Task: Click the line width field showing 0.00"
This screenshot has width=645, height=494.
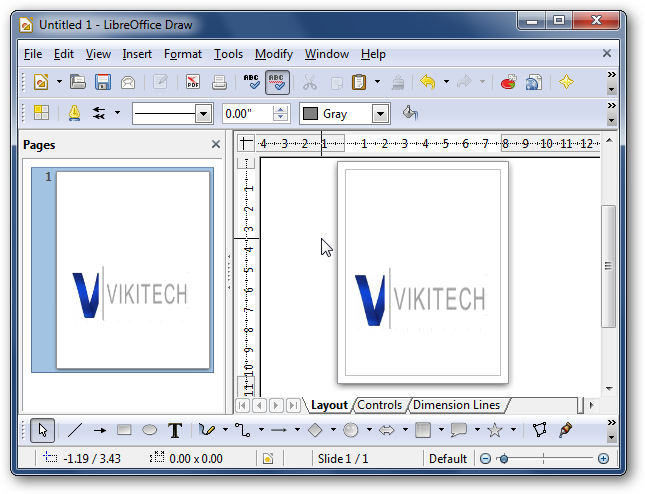Action: [247, 114]
